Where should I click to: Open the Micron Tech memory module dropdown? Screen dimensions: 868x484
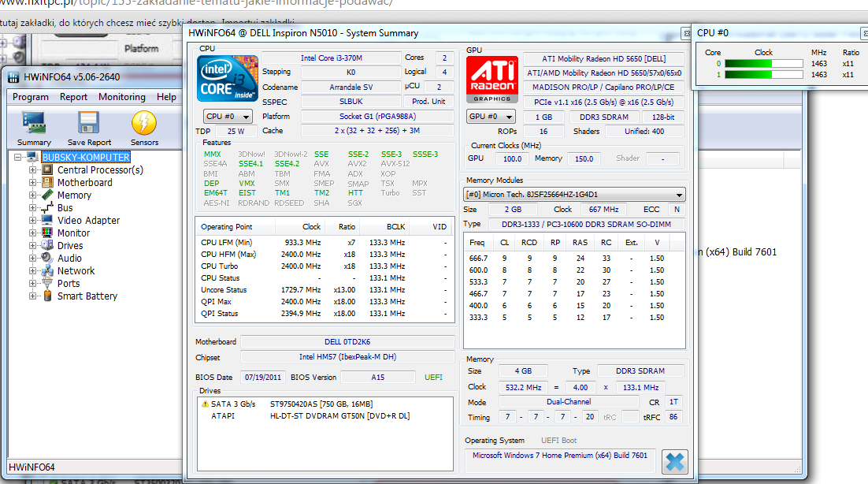click(x=574, y=195)
